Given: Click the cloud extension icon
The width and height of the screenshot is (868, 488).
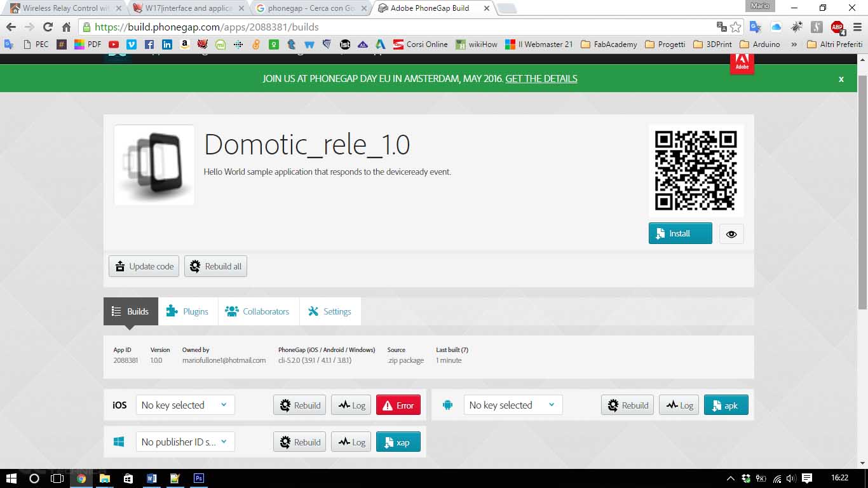Looking at the screenshot, I should 776,27.
